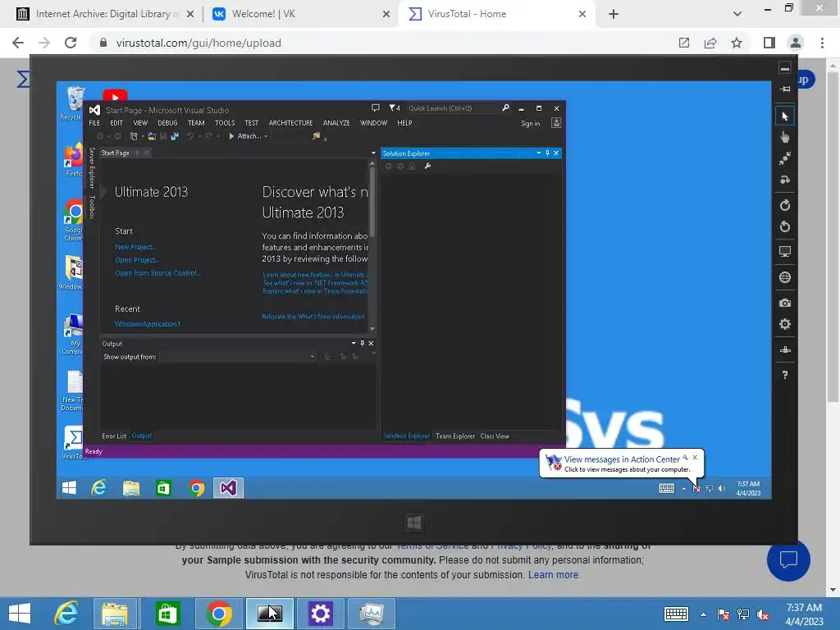Click Open Project link on Start Page
This screenshot has height=630, width=840.
(137, 260)
